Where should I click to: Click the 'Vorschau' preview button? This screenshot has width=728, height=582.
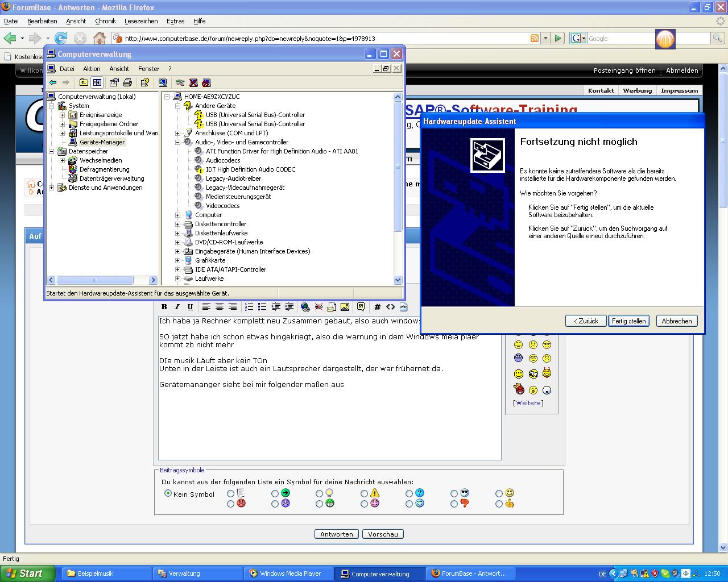tap(383, 534)
